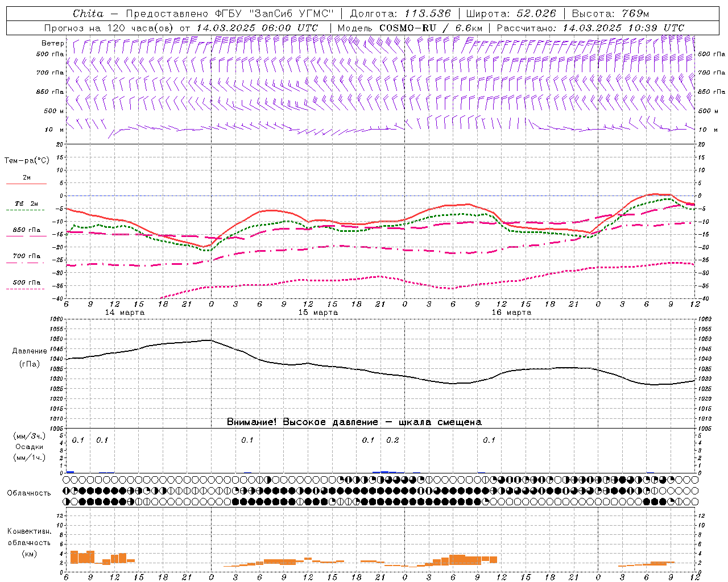Select the provider text ФГБУ "ЗапСиб УГМС"
728x582 pixels.
273,14
